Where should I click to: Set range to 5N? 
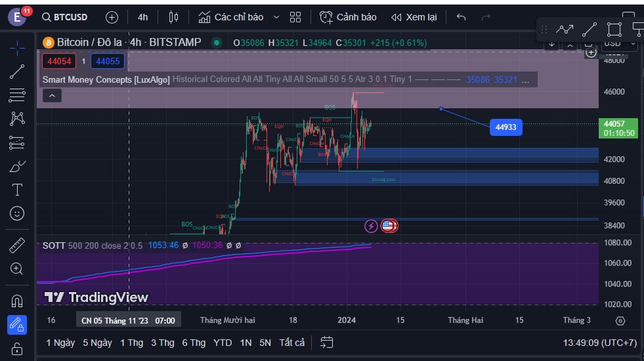pos(265,343)
